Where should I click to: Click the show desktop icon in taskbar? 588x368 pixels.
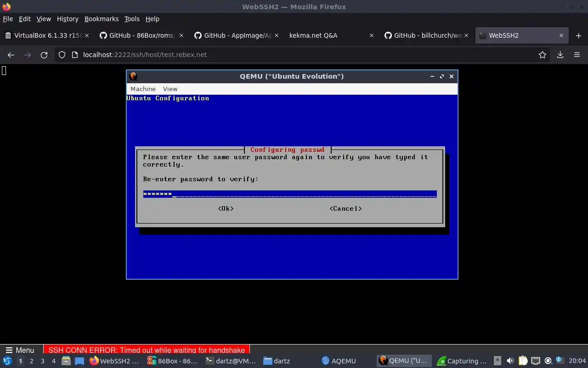point(79,361)
